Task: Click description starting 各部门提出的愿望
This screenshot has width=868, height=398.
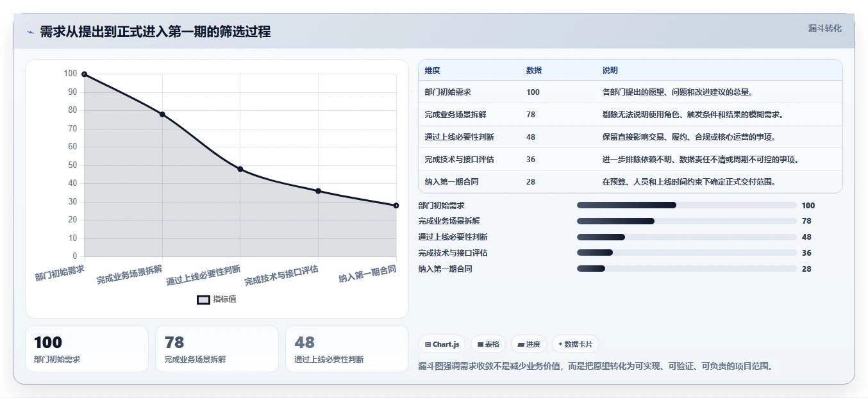Action: [678, 92]
